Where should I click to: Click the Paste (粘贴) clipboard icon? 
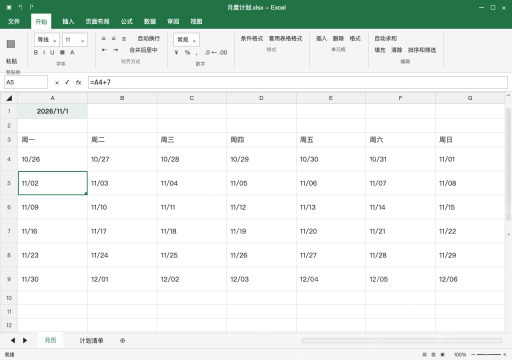click(11, 44)
